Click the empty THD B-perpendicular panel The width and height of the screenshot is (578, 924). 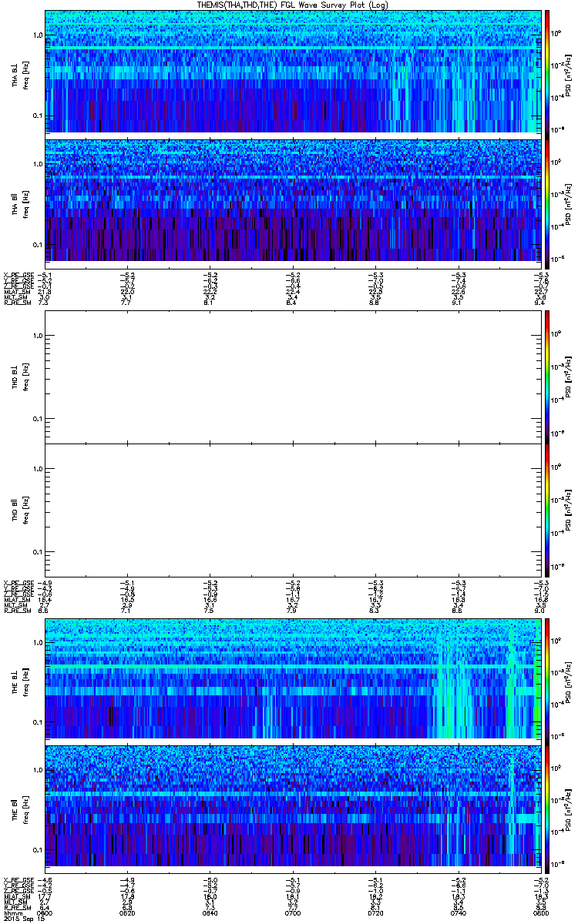pyautogui.click(x=292, y=376)
